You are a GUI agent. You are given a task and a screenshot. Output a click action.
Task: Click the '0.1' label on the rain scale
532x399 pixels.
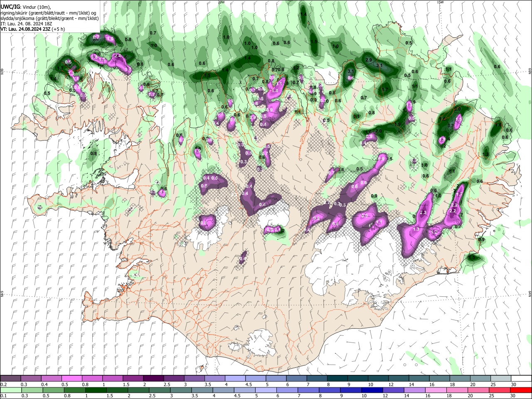click(x=3, y=396)
